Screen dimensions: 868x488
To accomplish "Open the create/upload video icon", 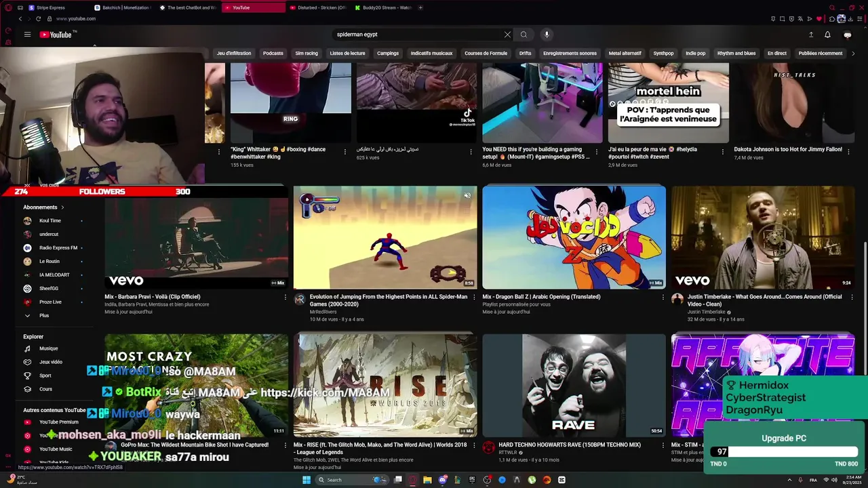I will click(x=811, y=35).
